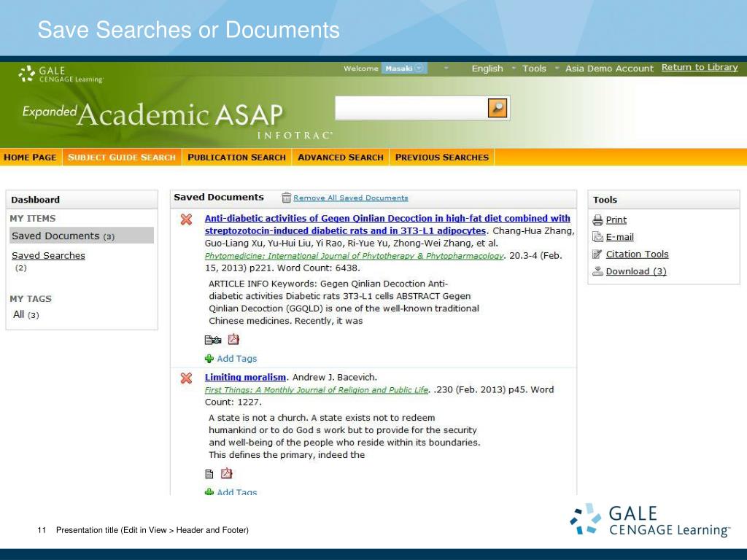Open the Advanced Search tab
The height and width of the screenshot is (560, 747).
click(341, 157)
